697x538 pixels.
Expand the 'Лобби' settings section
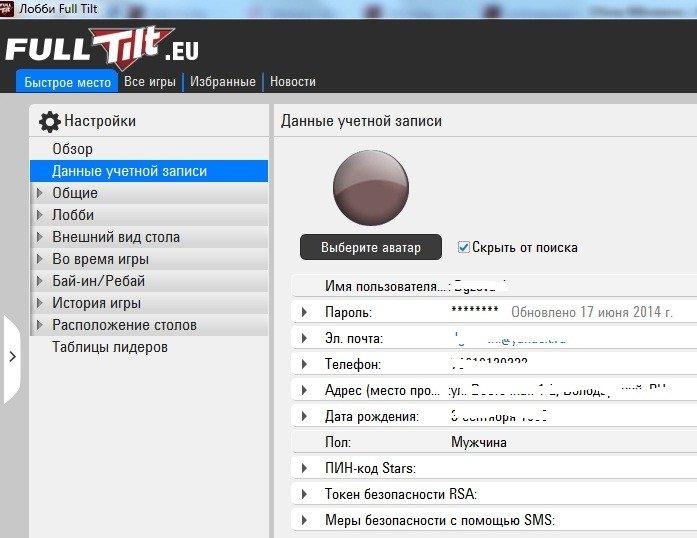click(40, 215)
